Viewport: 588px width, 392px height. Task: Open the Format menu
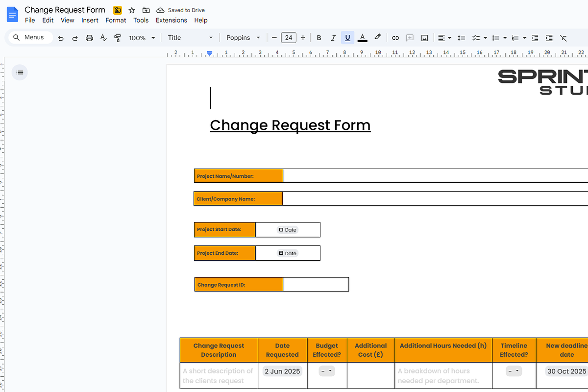click(x=116, y=20)
